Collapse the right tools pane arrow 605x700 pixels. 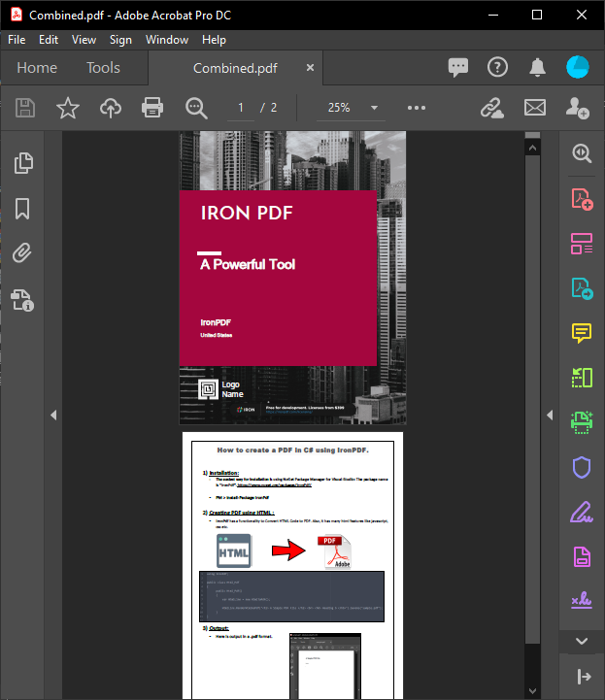coord(550,416)
